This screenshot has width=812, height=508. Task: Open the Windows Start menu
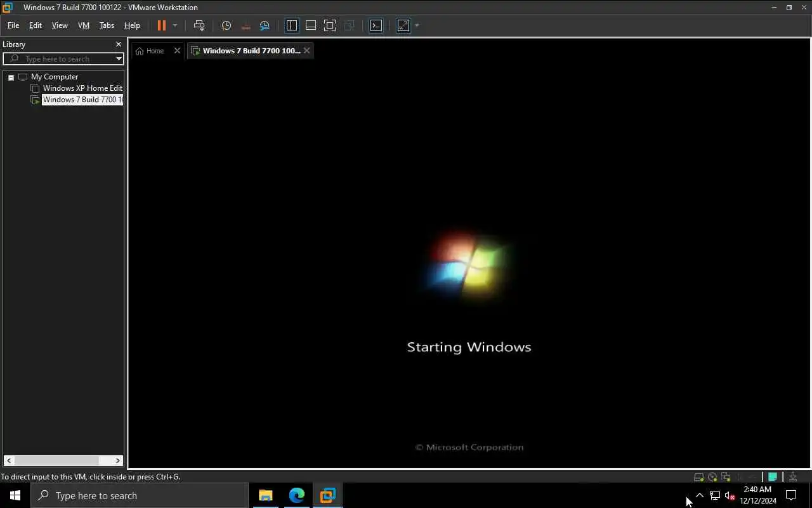pyautogui.click(x=15, y=495)
